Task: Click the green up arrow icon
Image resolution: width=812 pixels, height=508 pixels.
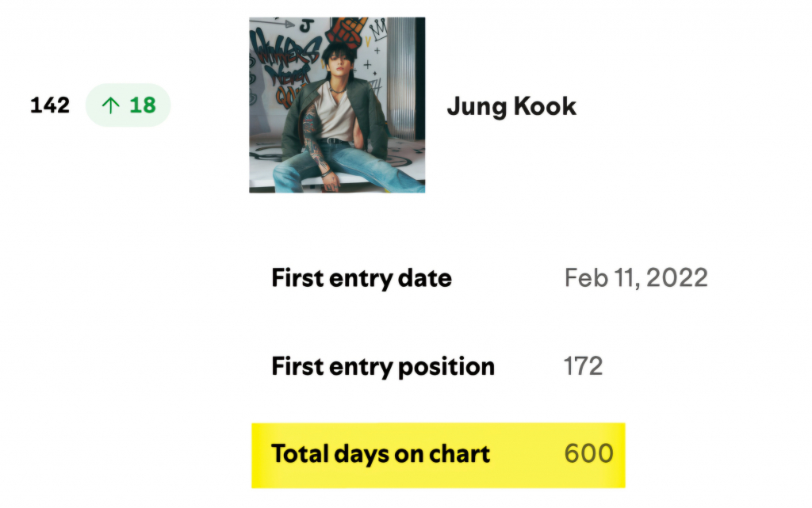Action: (x=110, y=105)
